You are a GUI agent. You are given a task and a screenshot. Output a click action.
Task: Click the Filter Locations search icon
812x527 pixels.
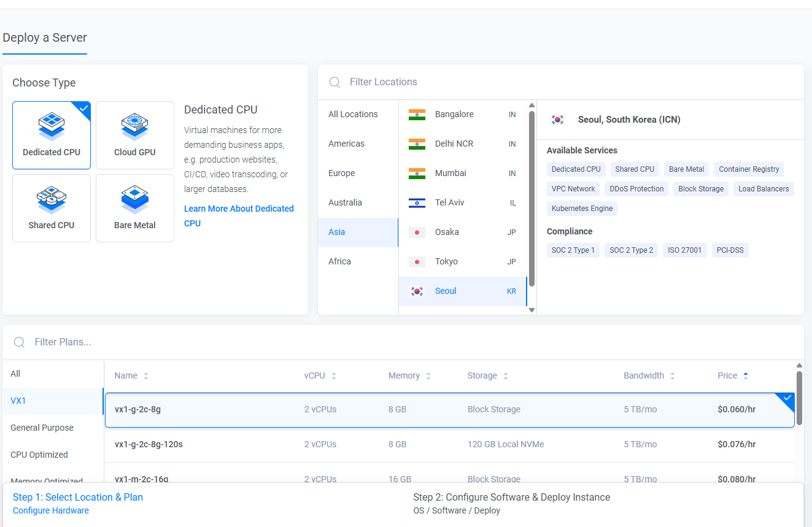click(334, 82)
